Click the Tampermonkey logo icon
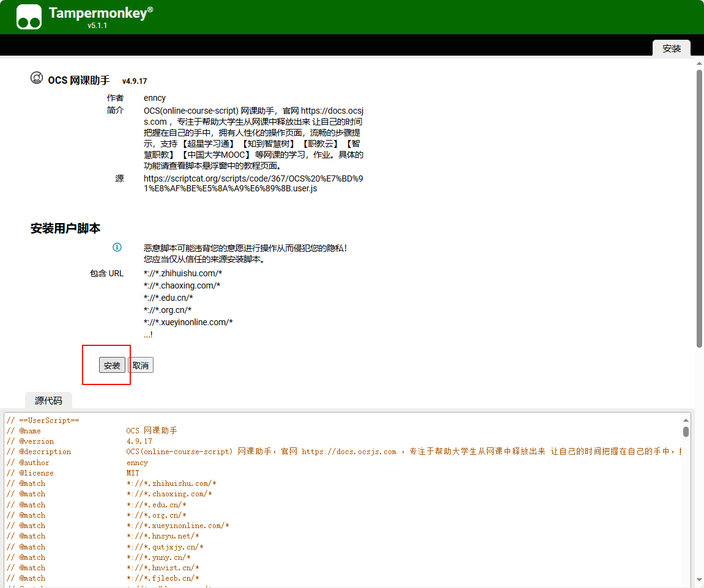Screen dimensions: 704x588 (29, 17)
